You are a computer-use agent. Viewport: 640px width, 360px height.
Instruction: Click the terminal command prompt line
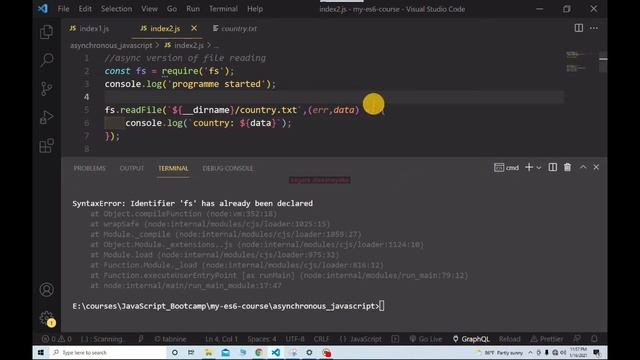[228, 306]
